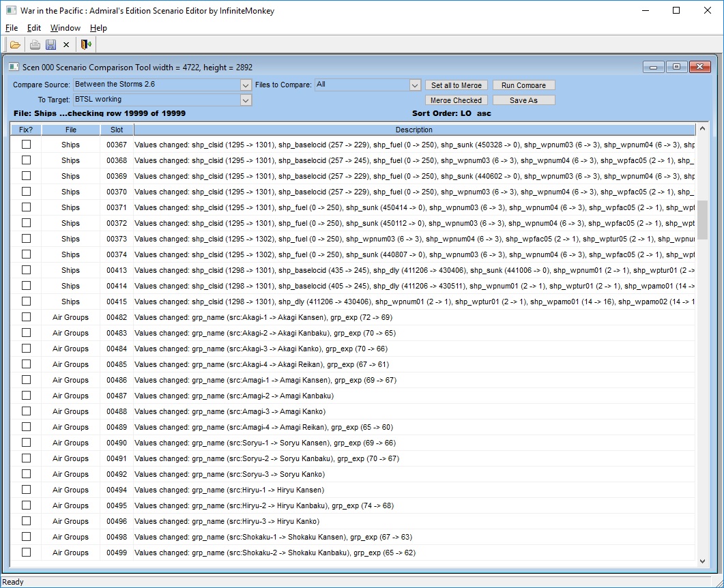
Task: Open the File menu
Action: (12, 28)
